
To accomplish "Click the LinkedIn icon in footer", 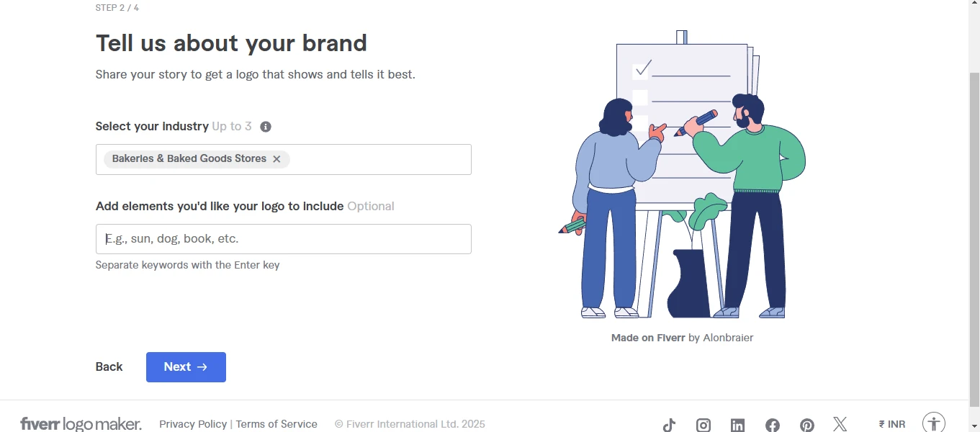I will (x=737, y=425).
